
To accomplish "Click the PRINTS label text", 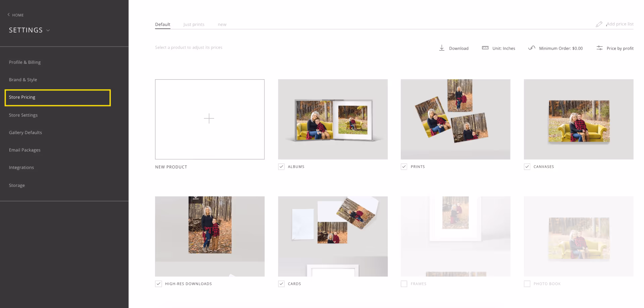I will pyautogui.click(x=418, y=167).
